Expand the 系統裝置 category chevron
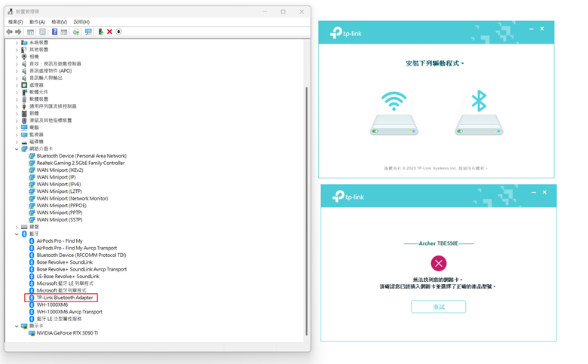This screenshot has width=588, height=364. [x=17, y=43]
